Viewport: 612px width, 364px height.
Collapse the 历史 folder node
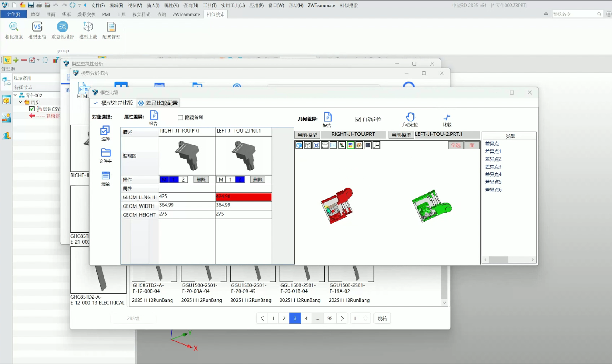tap(21, 102)
